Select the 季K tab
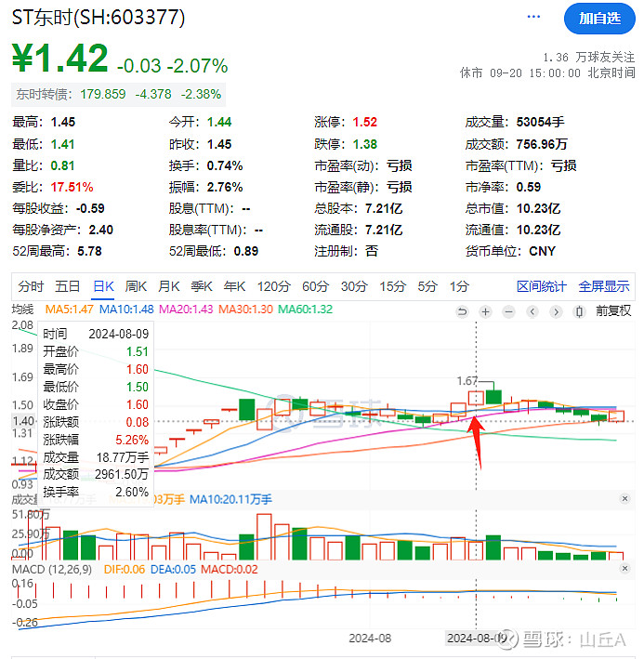This screenshot has width=644, height=659. [202, 286]
